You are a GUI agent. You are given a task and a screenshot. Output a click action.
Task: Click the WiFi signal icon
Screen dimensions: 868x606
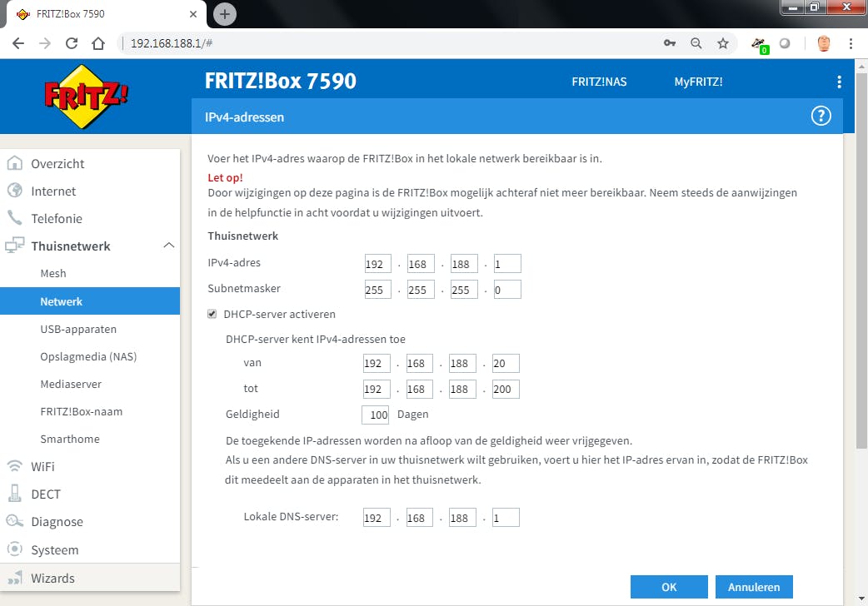[14, 466]
